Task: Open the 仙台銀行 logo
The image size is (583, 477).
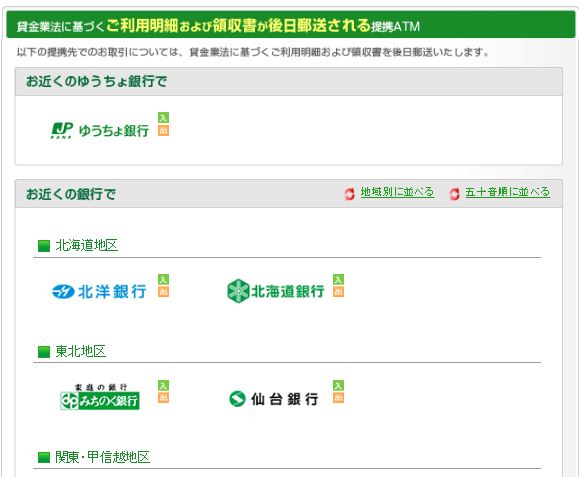Action: coord(274,399)
